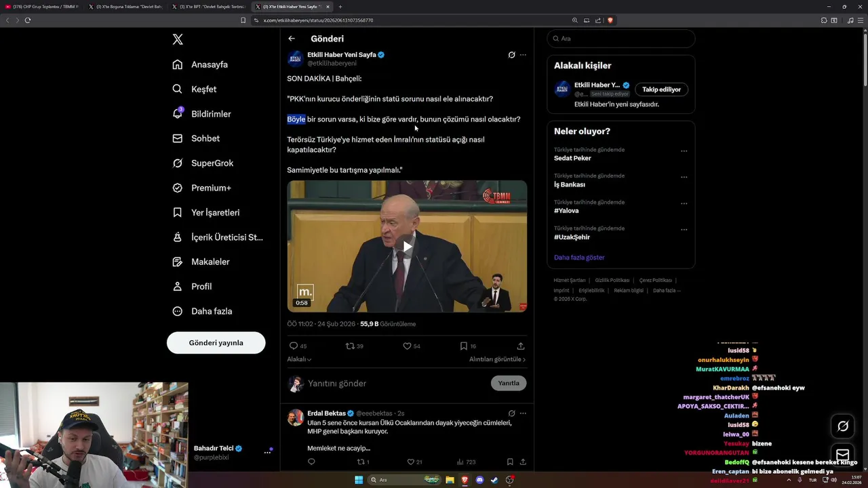Screen dimensions: 868x488
Task: Open Sedat Peker trend
Action: click(x=572, y=158)
